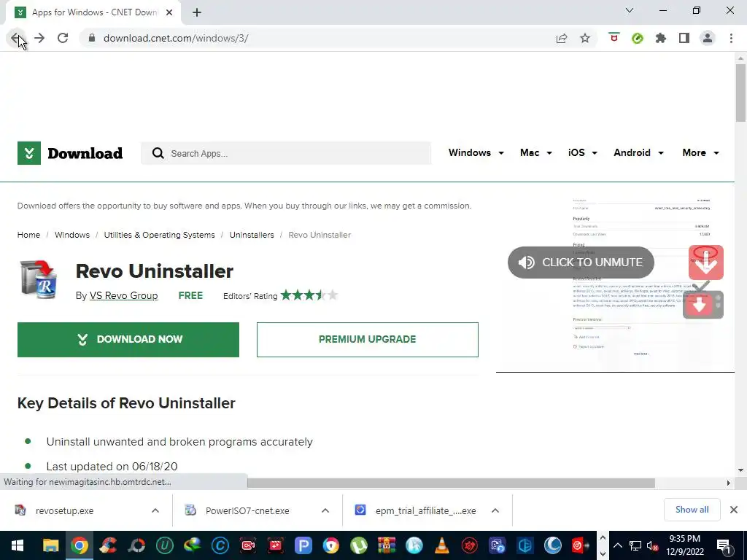Open a new browser tab

[x=197, y=12]
